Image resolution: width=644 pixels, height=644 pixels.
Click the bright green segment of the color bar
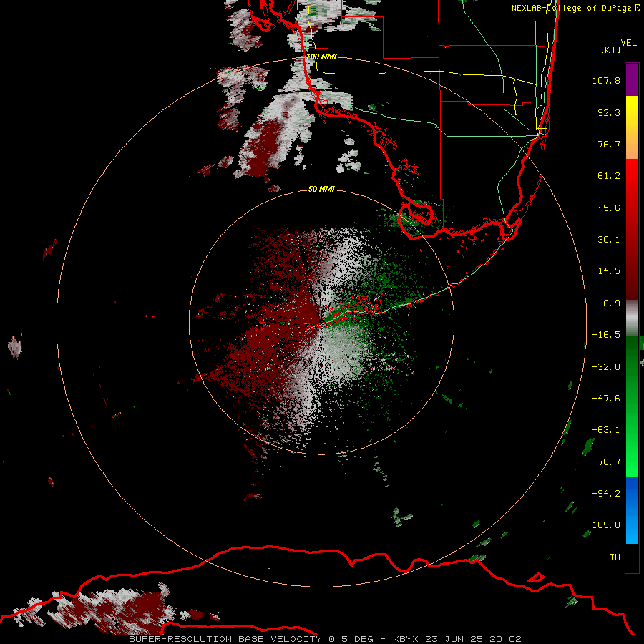point(632,406)
